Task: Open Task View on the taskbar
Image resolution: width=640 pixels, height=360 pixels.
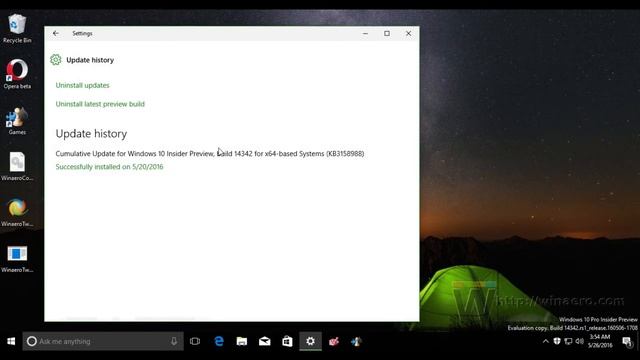Action: pyautogui.click(x=195, y=341)
